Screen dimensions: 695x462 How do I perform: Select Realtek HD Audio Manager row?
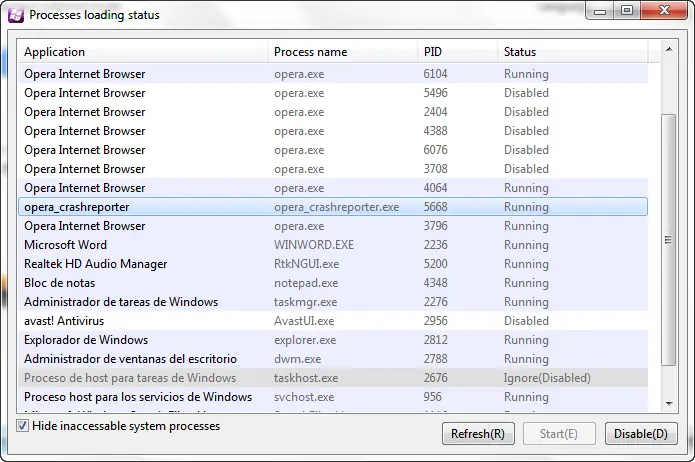pos(333,264)
